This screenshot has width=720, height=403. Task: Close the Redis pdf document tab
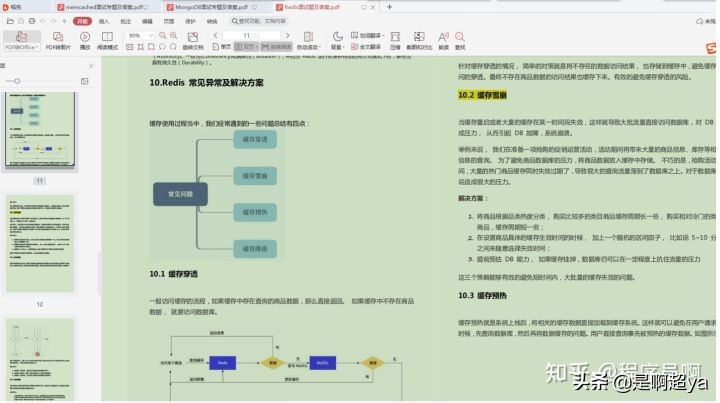tap(373, 7)
